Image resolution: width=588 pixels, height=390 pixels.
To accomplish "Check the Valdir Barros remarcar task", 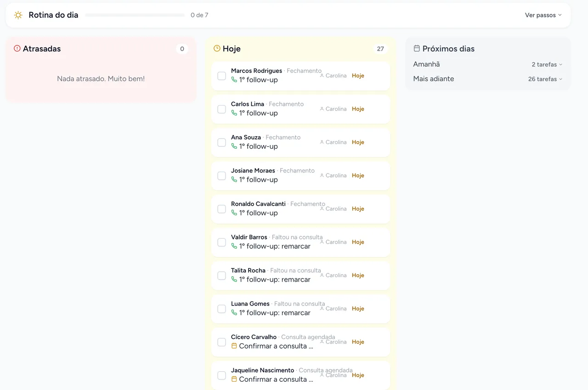I will point(221,242).
